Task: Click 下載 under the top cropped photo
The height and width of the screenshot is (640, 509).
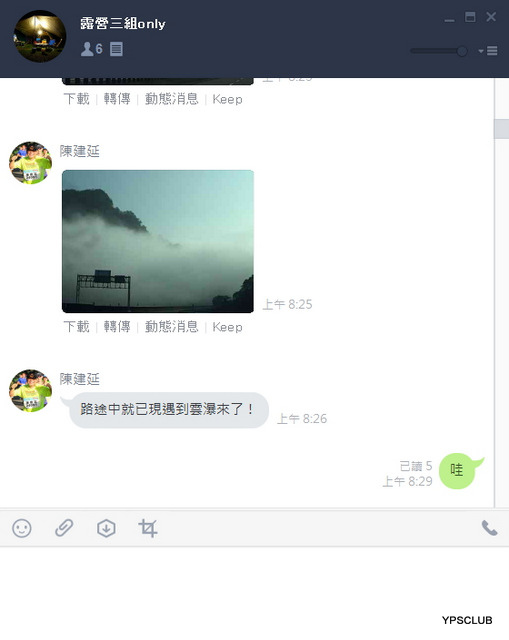Action: tap(76, 99)
